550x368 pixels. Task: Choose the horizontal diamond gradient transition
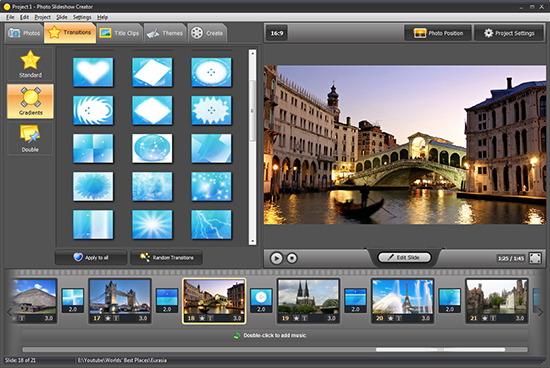tap(152, 110)
